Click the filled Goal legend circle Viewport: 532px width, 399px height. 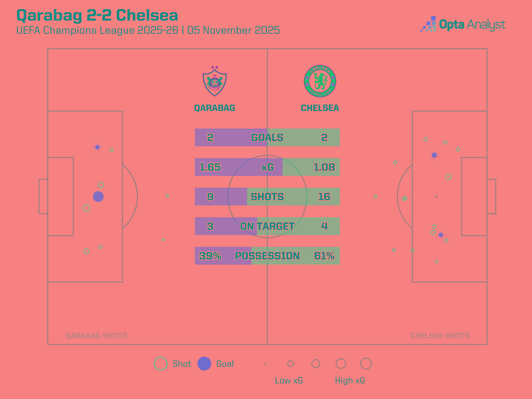204,363
